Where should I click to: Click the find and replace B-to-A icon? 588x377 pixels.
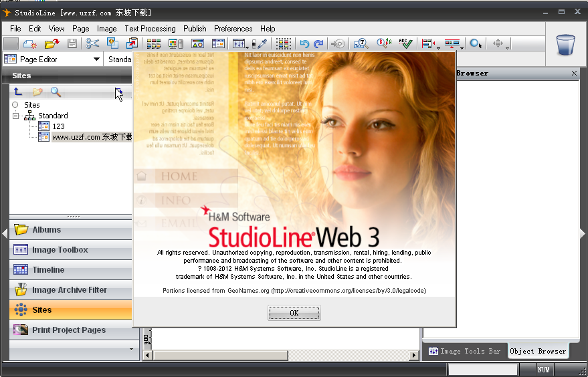pyautogui.click(x=385, y=43)
